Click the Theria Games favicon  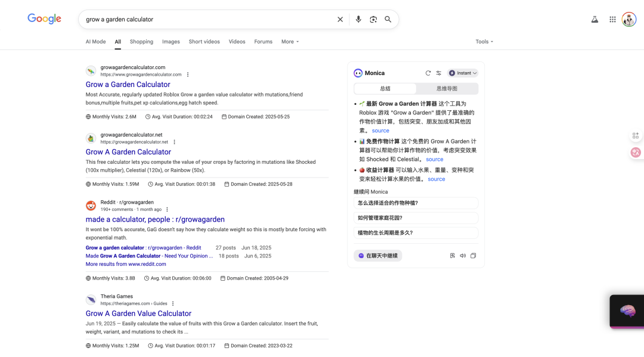pos(91,300)
